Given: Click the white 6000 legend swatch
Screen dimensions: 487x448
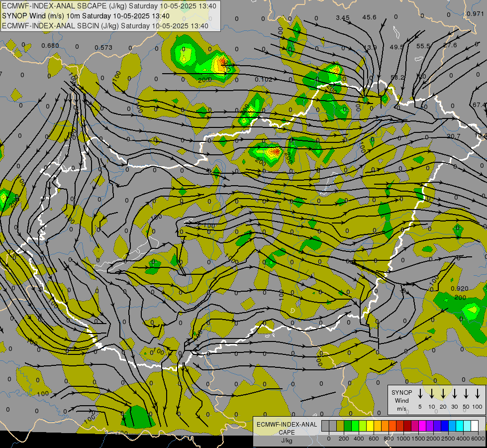Looking at the screenshot, I should [x=475, y=426].
